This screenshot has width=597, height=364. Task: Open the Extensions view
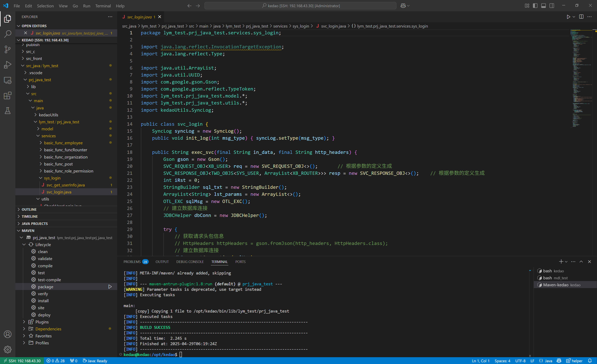[x=8, y=95]
